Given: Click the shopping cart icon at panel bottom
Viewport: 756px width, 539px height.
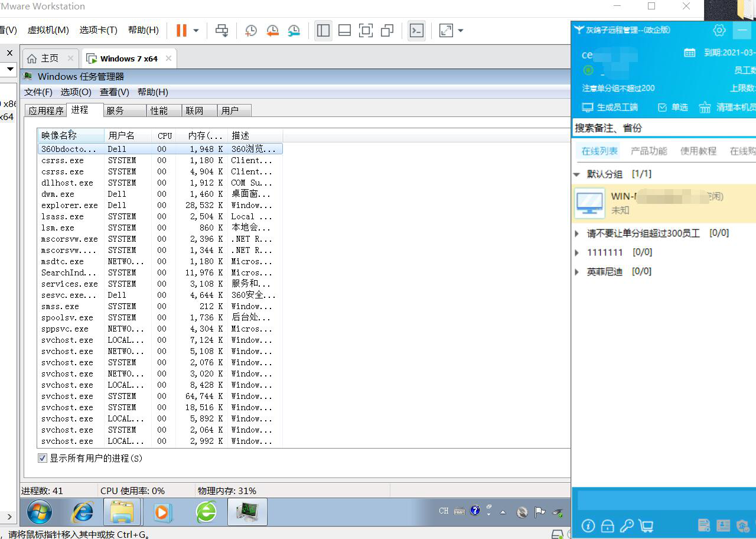Looking at the screenshot, I should click(x=646, y=525).
